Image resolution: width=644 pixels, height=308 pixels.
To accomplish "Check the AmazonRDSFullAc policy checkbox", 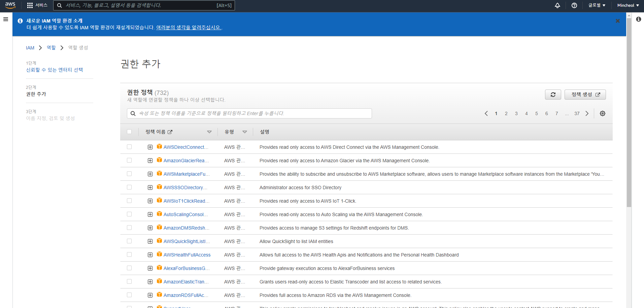I will coord(129,295).
